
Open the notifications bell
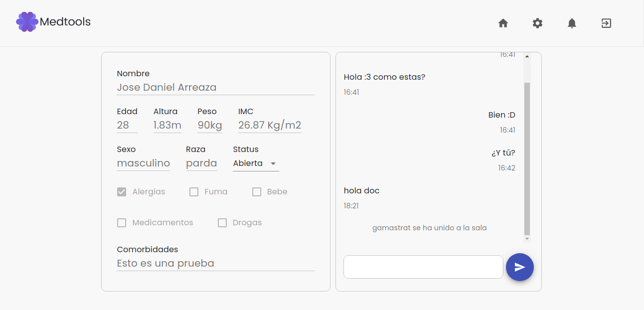tap(572, 23)
